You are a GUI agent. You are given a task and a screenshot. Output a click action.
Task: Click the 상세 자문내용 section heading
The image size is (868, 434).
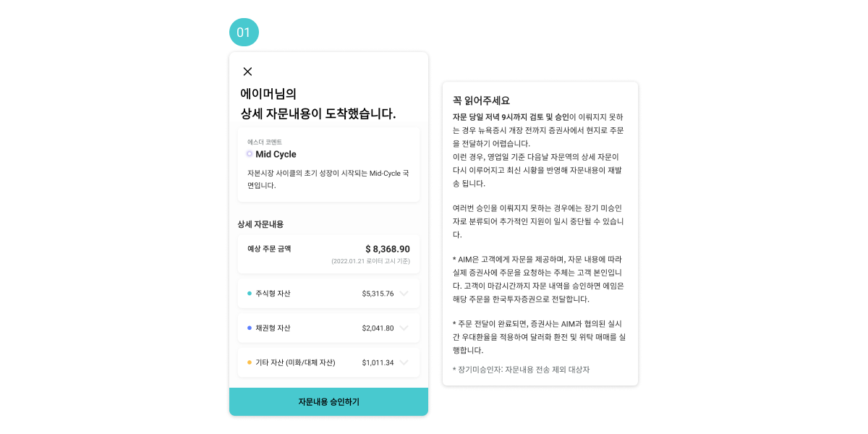(260, 224)
